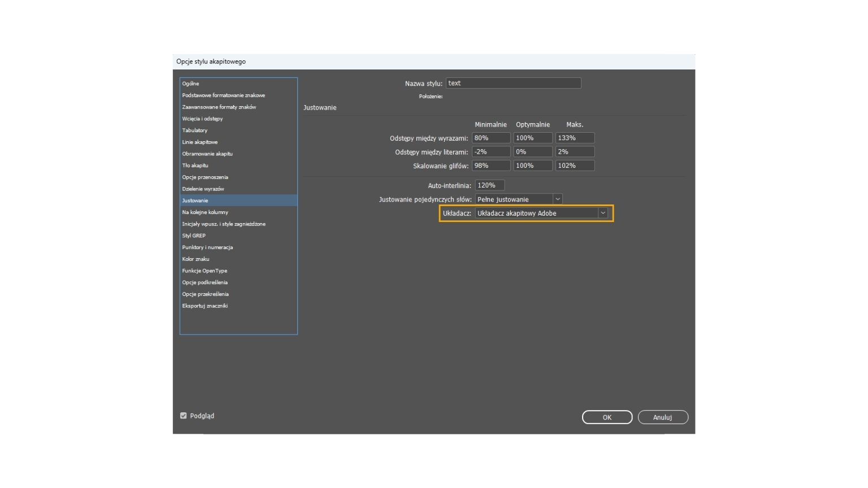Click optimal word spacing field 100%
The height and width of the screenshot is (488, 868).
click(x=533, y=138)
